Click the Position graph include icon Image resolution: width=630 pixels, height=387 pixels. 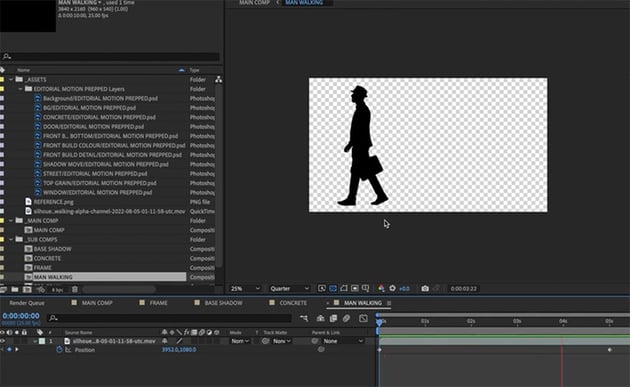[68, 350]
